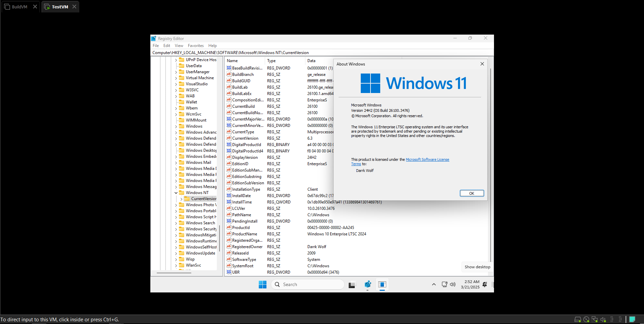Screen dimensions: 644x324
Task: Switch to the BuildVM tab
Action: [20, 7]
